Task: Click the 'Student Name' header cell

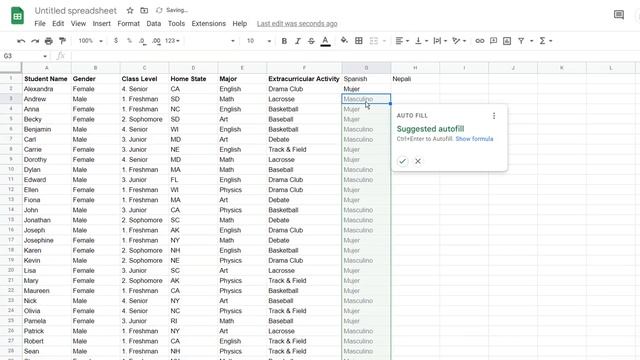Action: tap(47, 79)
